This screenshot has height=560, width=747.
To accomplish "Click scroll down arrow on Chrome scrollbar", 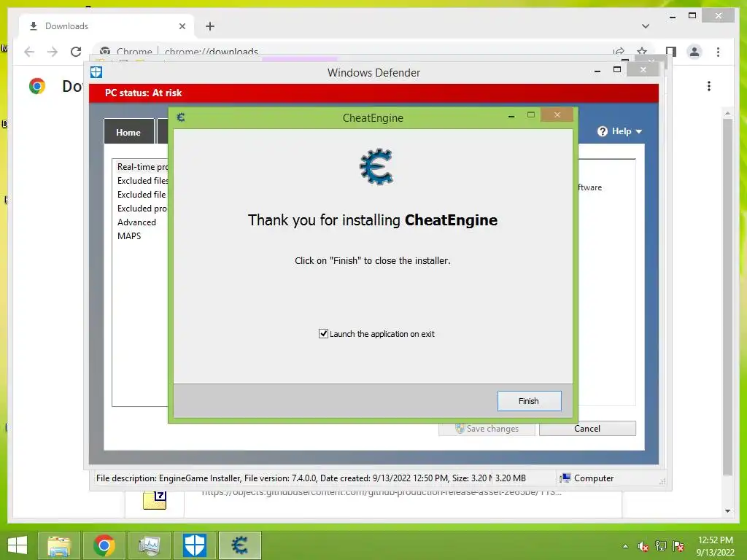I will pos(727,511).
